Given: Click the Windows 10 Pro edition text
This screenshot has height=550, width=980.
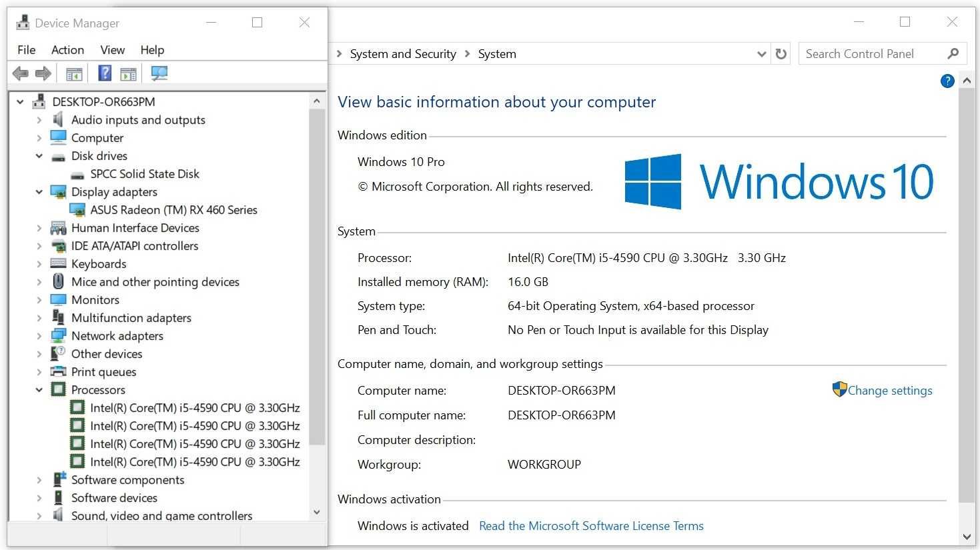Looking at the screenshot, I should 401,162.
